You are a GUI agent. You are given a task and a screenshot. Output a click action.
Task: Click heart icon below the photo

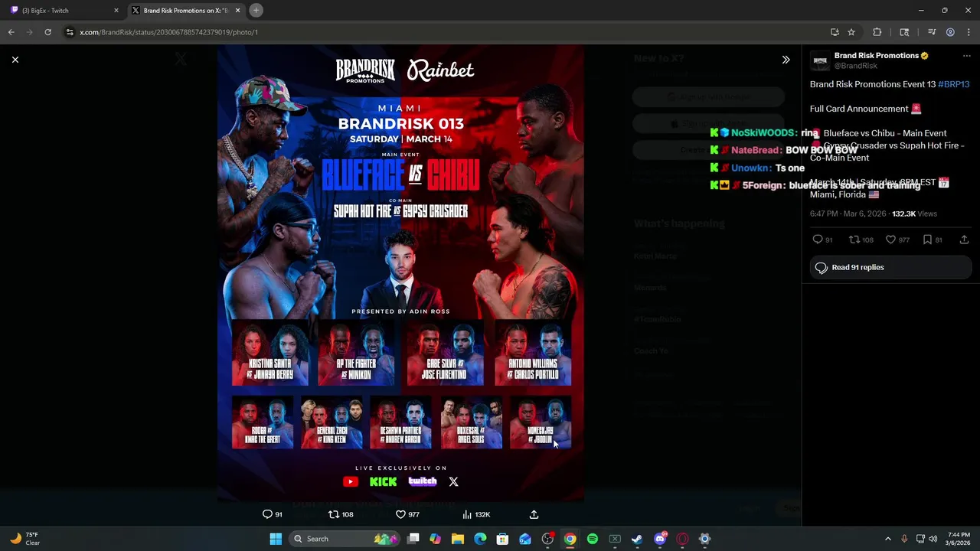click(400, 514)
